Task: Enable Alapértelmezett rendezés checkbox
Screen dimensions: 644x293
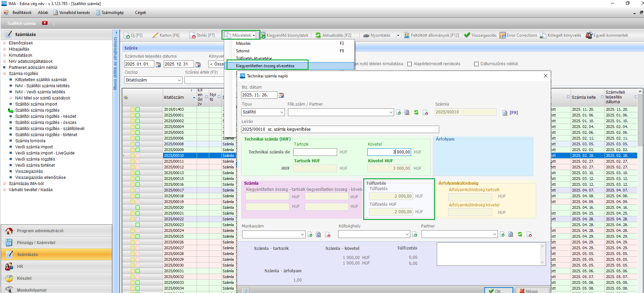Action: (x=409, y=64)
